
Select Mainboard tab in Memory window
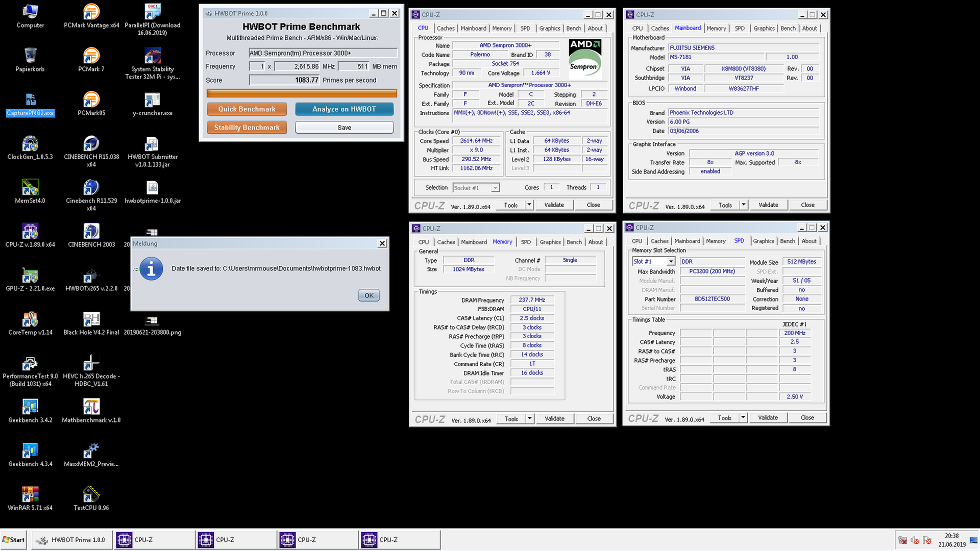click(474, 242)
